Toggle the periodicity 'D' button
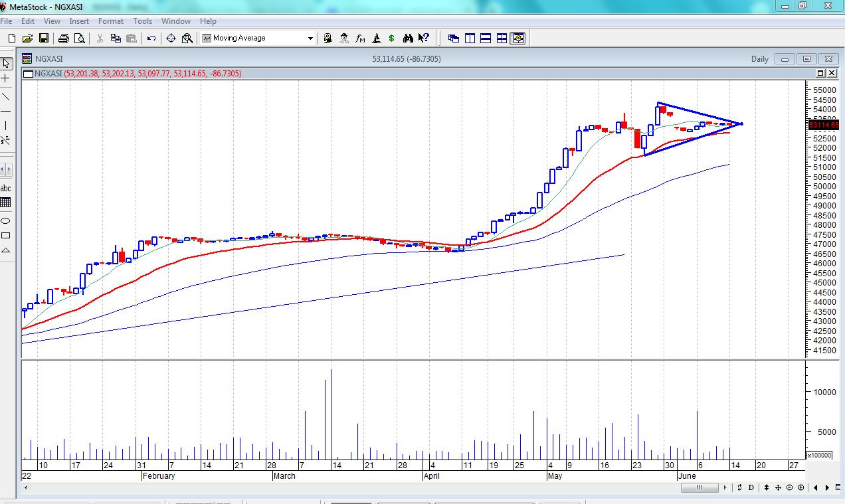Viewport: 845px width, 504px height. point(751,488)
